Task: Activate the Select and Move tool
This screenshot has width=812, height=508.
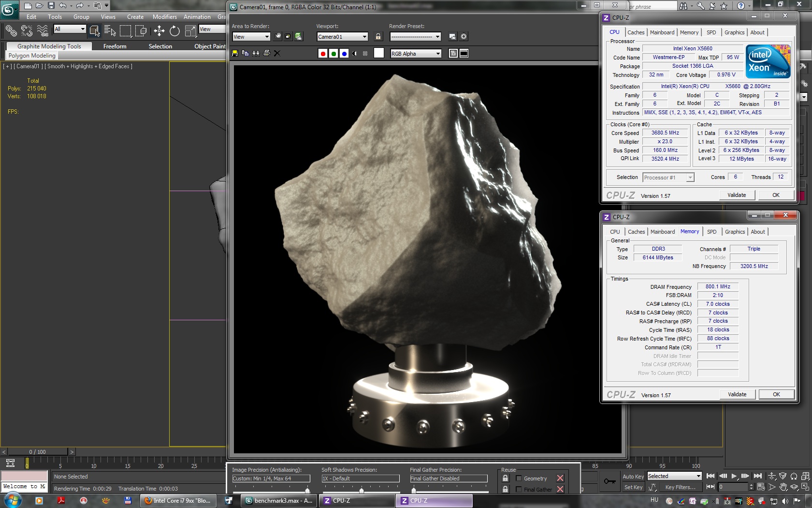Action: (x=159, y=31)
